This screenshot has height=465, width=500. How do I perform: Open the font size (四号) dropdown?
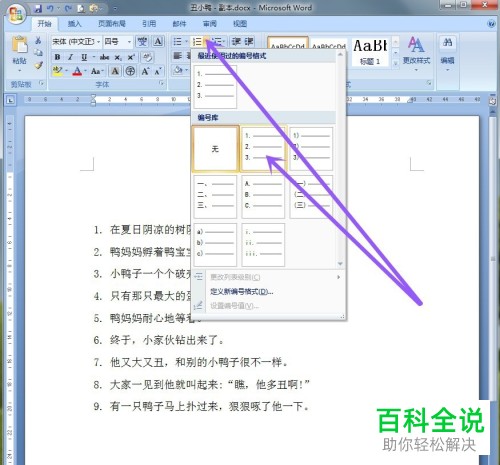coord(129,42)
